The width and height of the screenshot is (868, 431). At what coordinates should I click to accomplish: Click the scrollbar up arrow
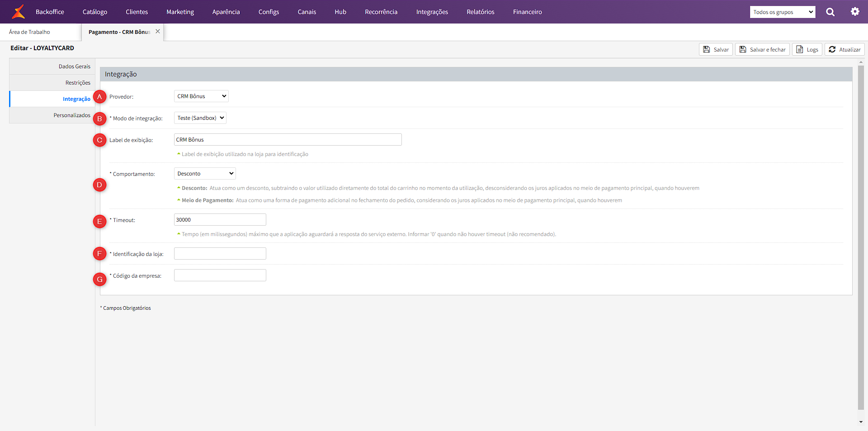[x=861, y=62]
